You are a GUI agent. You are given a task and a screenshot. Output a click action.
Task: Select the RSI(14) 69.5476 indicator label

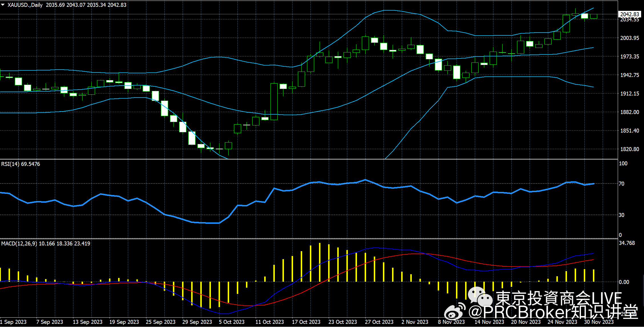tap(21, 164)
